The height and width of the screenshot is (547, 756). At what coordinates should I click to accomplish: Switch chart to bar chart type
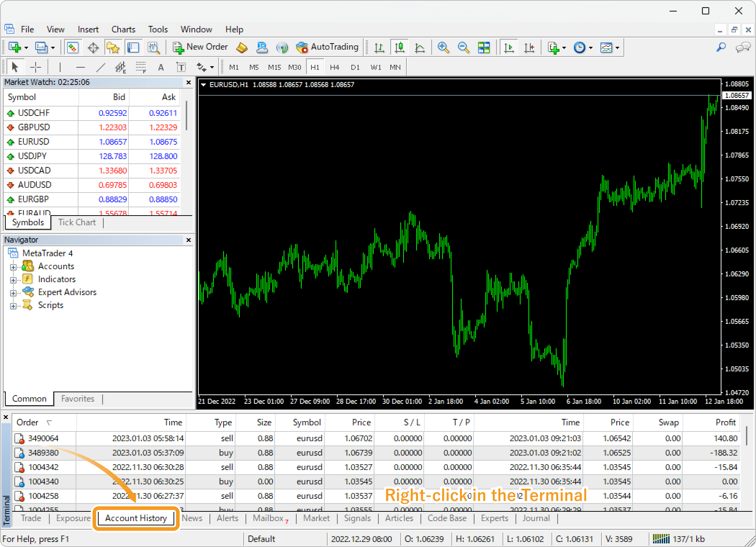click(x=379, y=48)
